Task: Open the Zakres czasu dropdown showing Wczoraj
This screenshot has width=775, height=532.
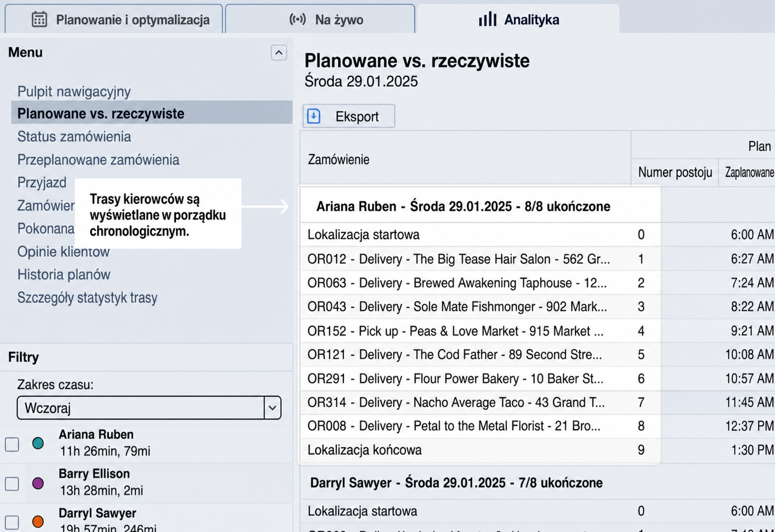Action: (x=149, y=408)
